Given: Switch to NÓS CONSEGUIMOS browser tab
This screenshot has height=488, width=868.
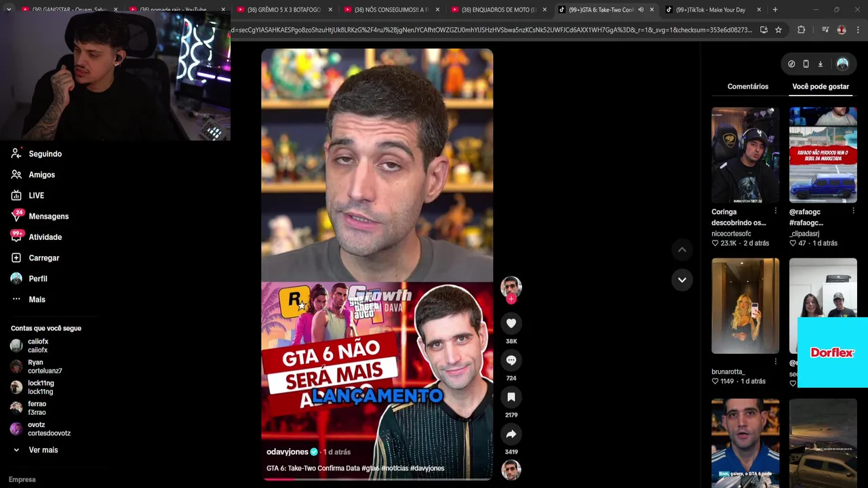Looking at the screenshot, I should pos(391,9).
